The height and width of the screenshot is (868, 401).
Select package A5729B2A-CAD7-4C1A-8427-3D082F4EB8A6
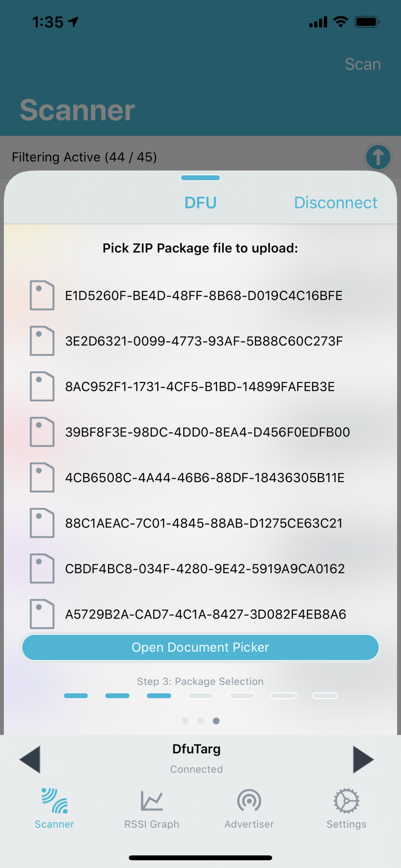pyautogui.click(x=205, y=614)
